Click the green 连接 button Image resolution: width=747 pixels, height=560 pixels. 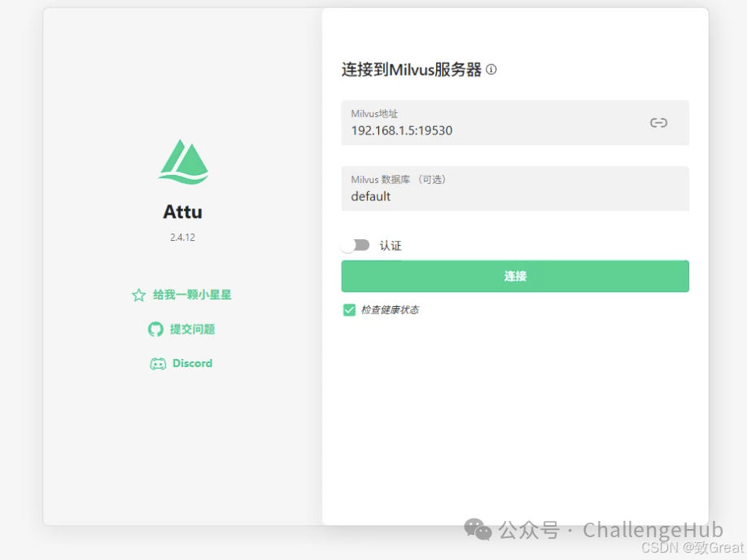click(515, 276)
